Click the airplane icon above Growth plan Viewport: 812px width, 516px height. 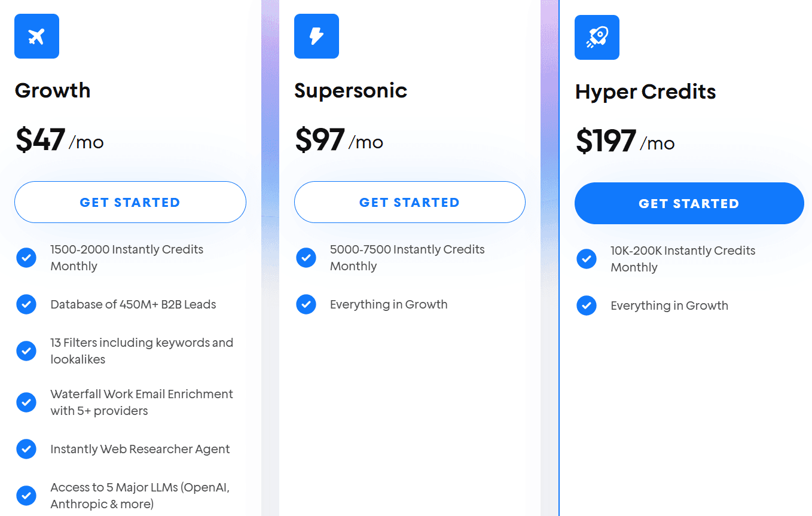36,36
